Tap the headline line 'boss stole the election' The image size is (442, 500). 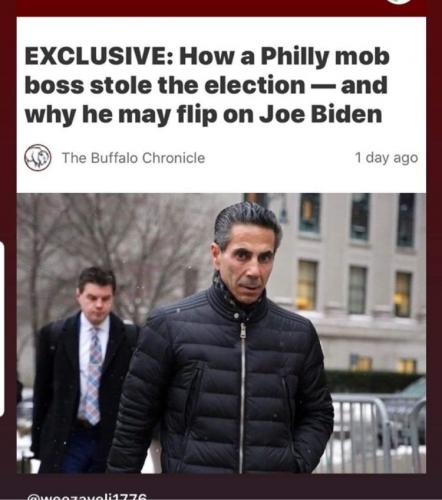pos(165,86)
